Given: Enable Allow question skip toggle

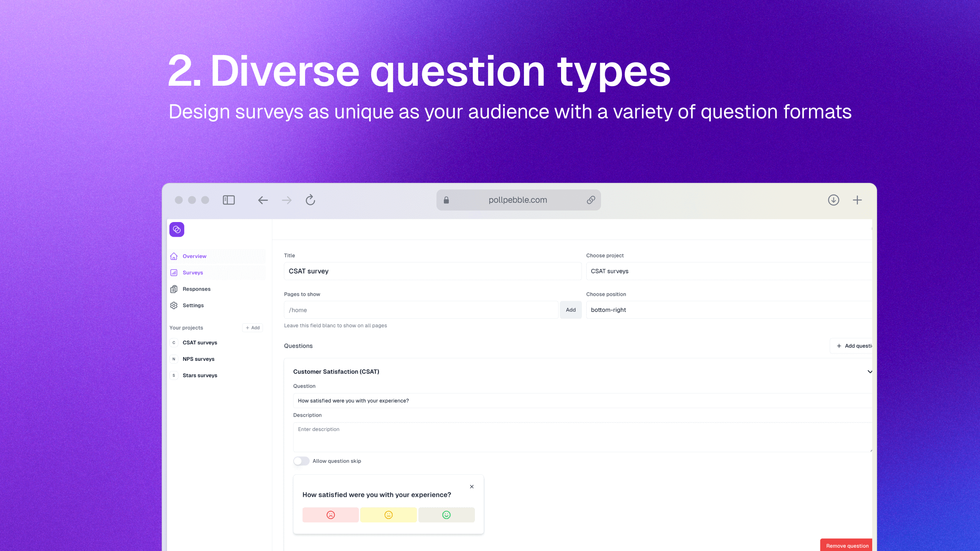Looking at the screenshot, I should (x=301, y=461).
